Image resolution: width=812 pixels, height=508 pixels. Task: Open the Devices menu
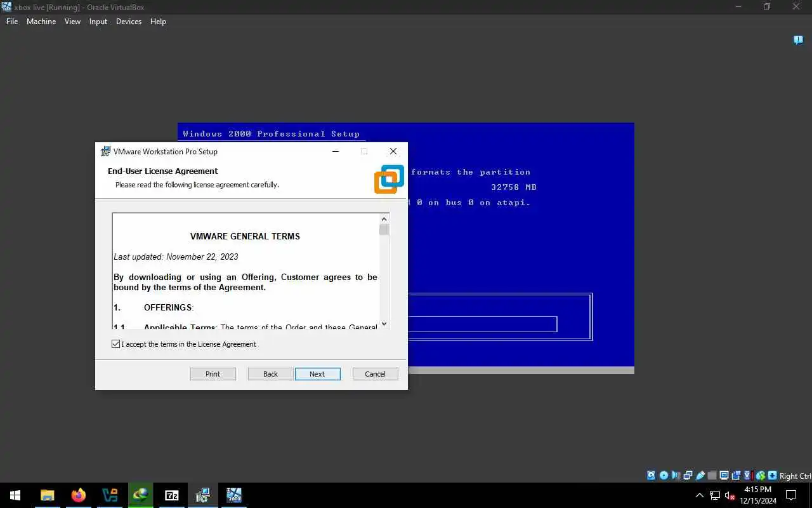point(129,22)
